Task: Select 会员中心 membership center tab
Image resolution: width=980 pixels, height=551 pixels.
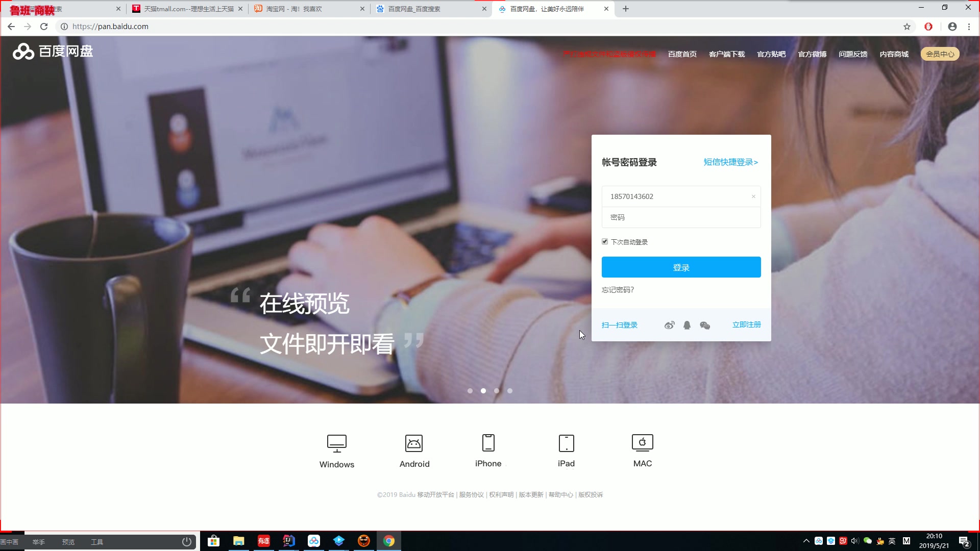Action: [940, 54]
